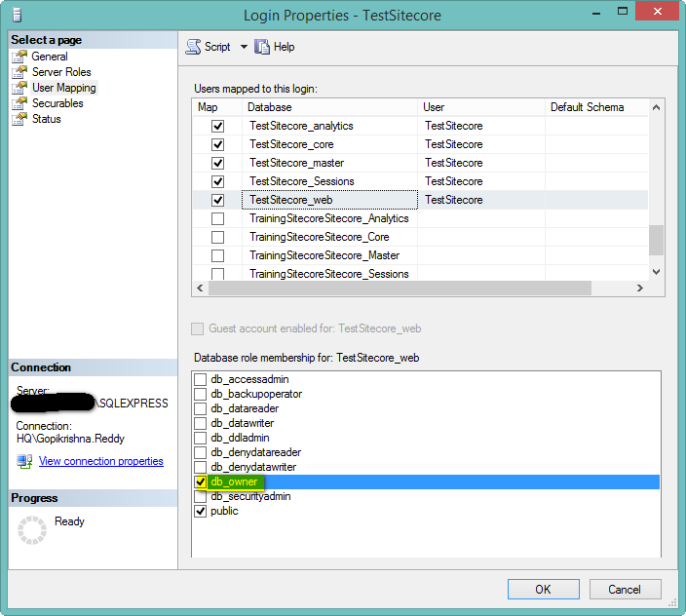Click the Server Roles page icon
The image size is (686, 616).
pos(19,72)
